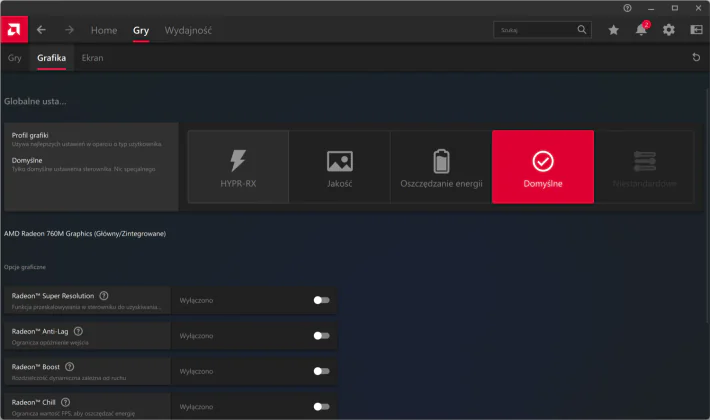This screenshot has width=710, height=420.
Task: Switch to the Grafika sub-tab
Action: [52, 58]
